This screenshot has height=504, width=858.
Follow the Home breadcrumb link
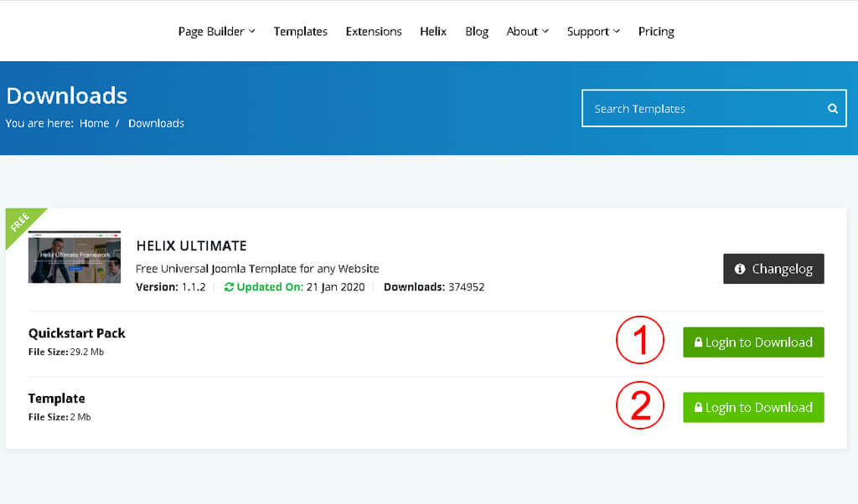coord(94,123)
